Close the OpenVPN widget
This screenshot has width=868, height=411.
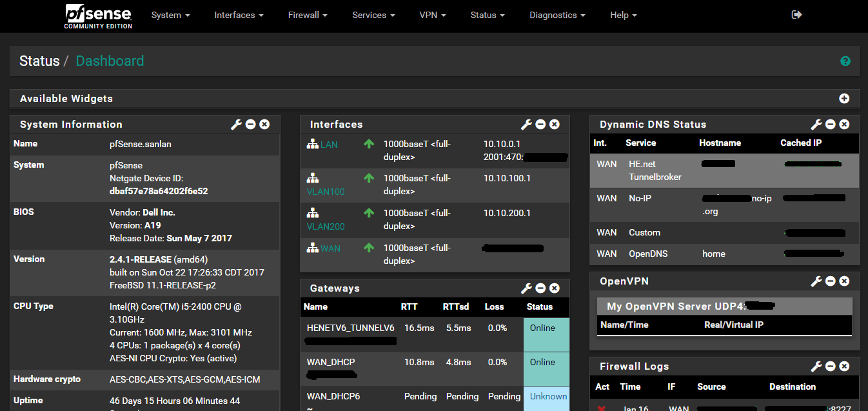pyautogui.click(x=844, y=281)
